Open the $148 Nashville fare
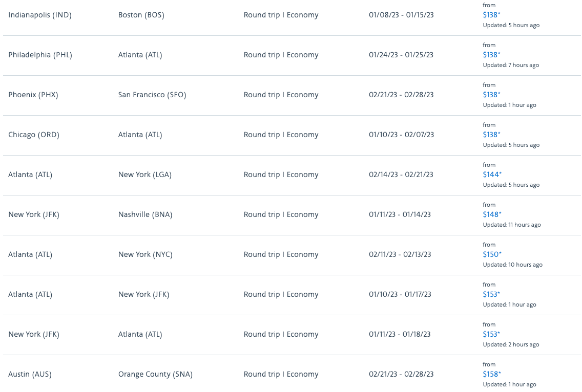This screenshot has height=392, width=582. pyautogui.click(x=491, y=214)
